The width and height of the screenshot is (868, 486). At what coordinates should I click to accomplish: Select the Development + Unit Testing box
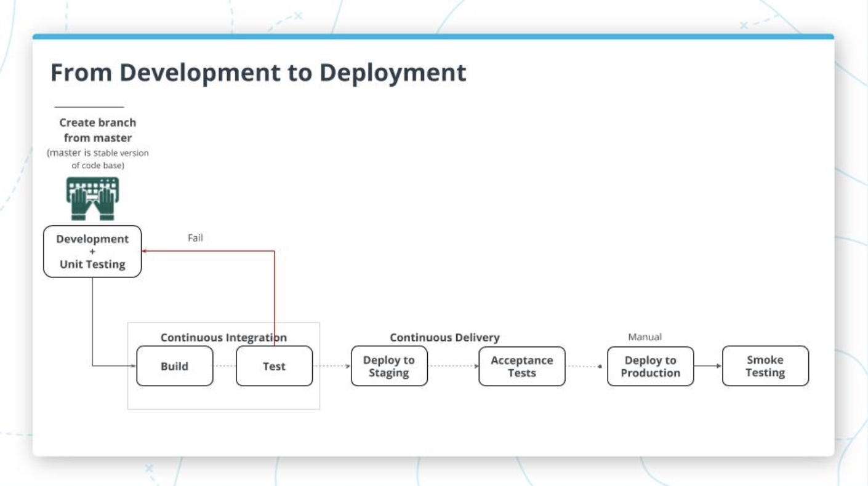tap(92, 252)
